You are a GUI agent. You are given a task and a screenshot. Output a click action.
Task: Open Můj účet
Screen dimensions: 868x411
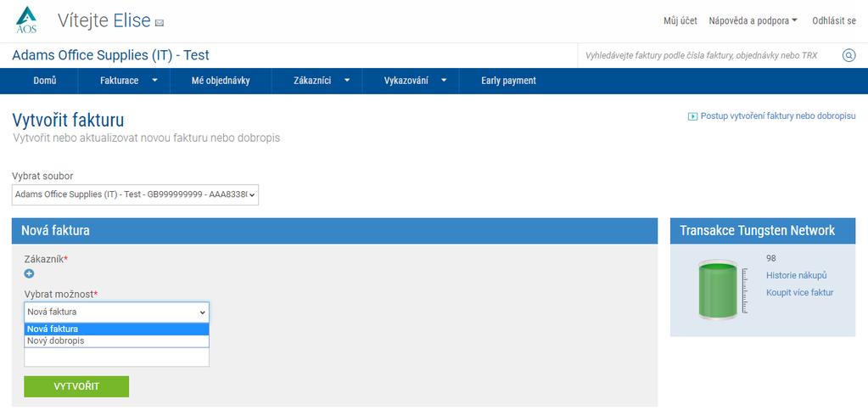tap(680, 21)
